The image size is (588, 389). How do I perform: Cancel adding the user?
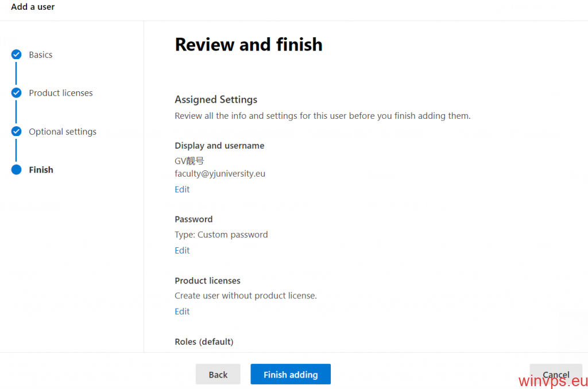pyautogui.click(x=555, y=375)
